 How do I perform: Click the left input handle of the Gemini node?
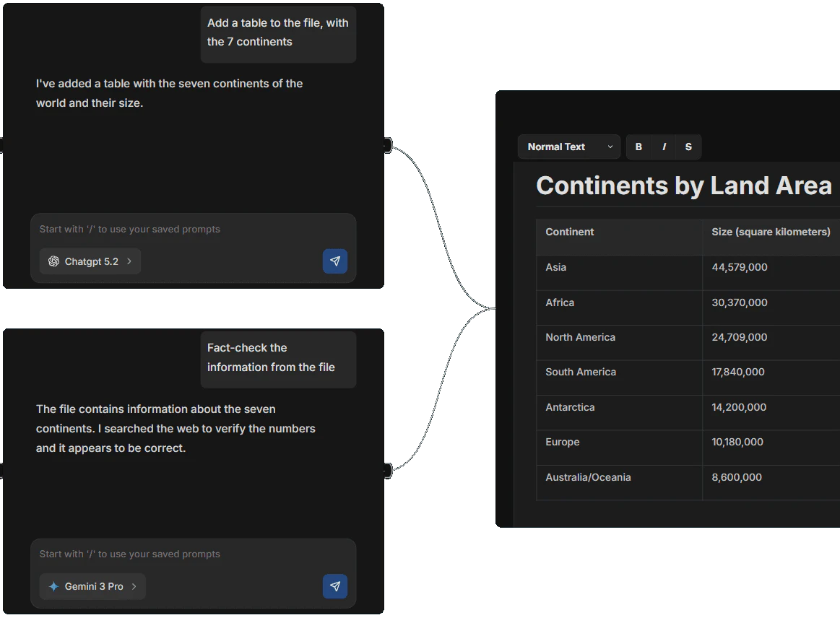tap(2, 470)
